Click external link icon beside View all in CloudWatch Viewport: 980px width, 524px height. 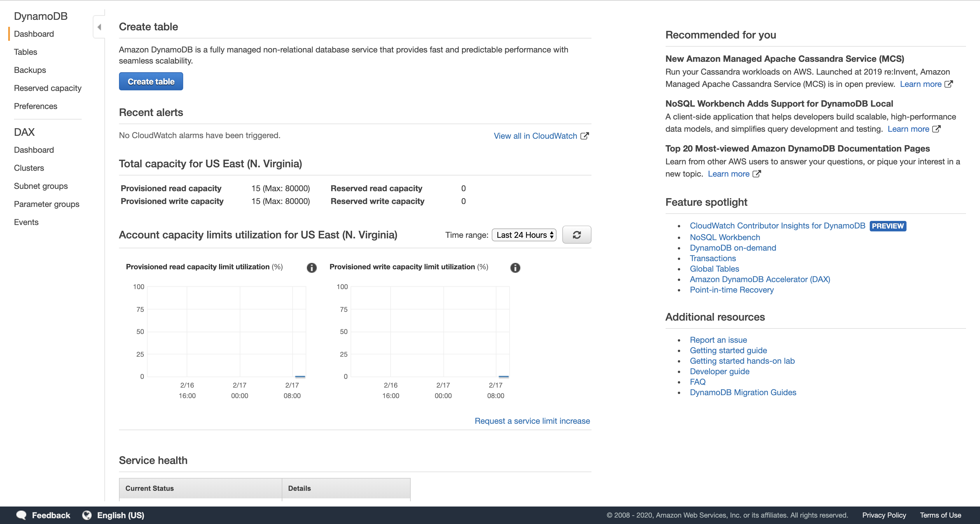pyautogui.click(x=585, y=136)
